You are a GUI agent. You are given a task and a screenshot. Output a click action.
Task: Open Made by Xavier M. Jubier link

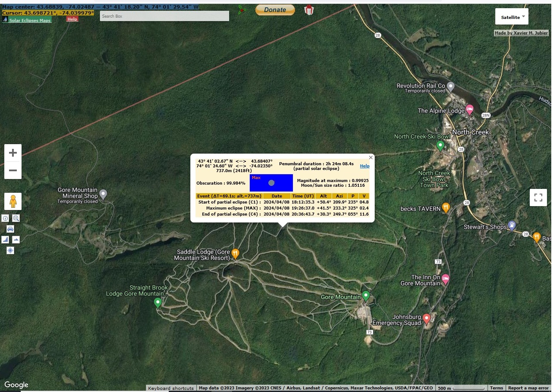pos(521,33)
